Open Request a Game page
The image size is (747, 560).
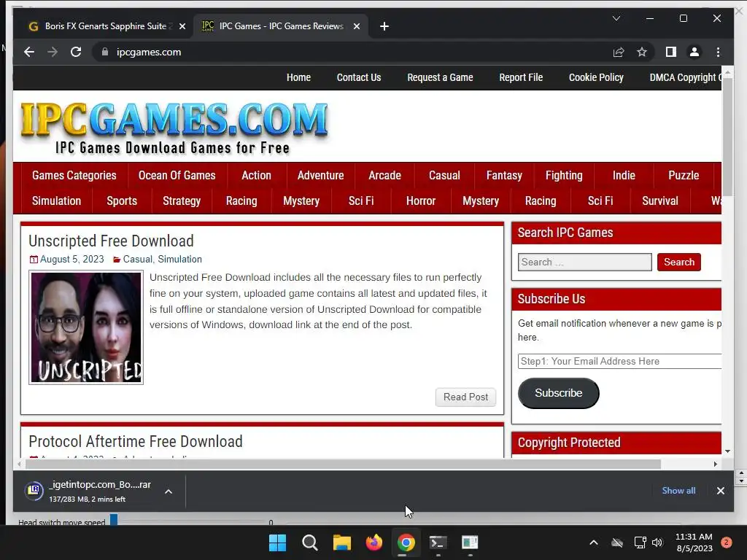[440, 77]
